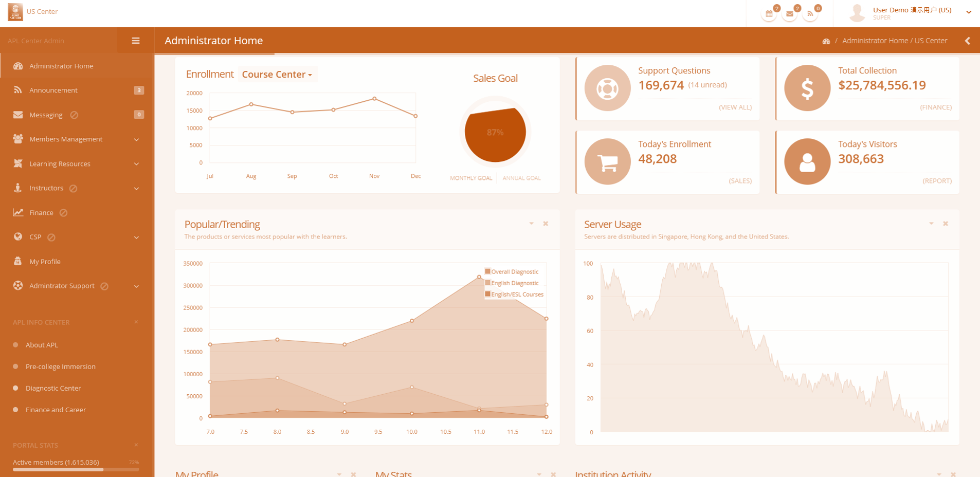This screenshot has width=980, height=477.
Task: Open the envelope messages icon in header
Action: click(x=789, y=14)
